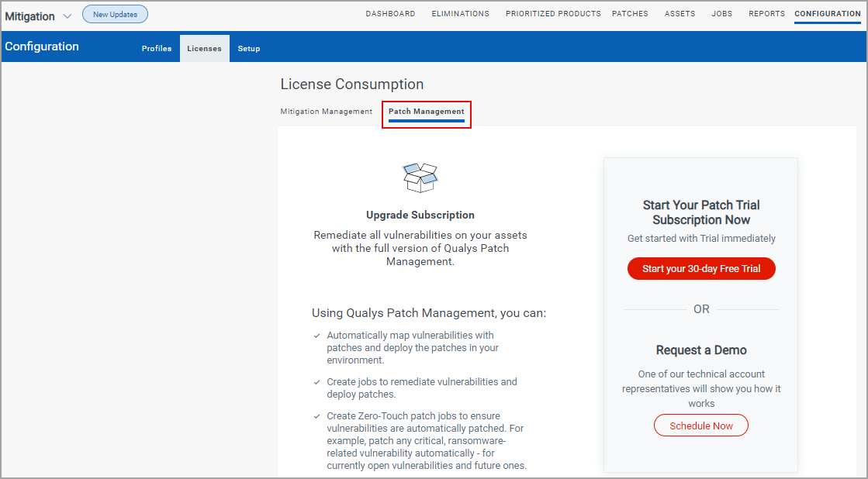This screenshot has height=479, width=868.
Task: Click checkmark beside 'Create jobs to remediate'
Action: coord(316,382)
